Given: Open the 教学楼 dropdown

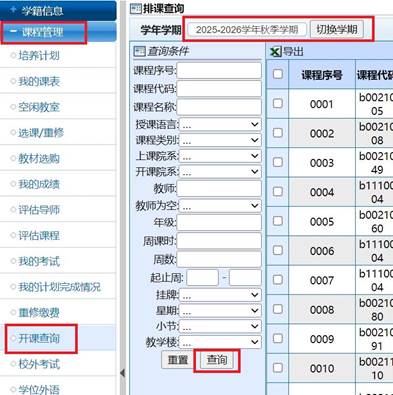Looking at the screenshot, I should pyautogui.click(x=220, y=342).
